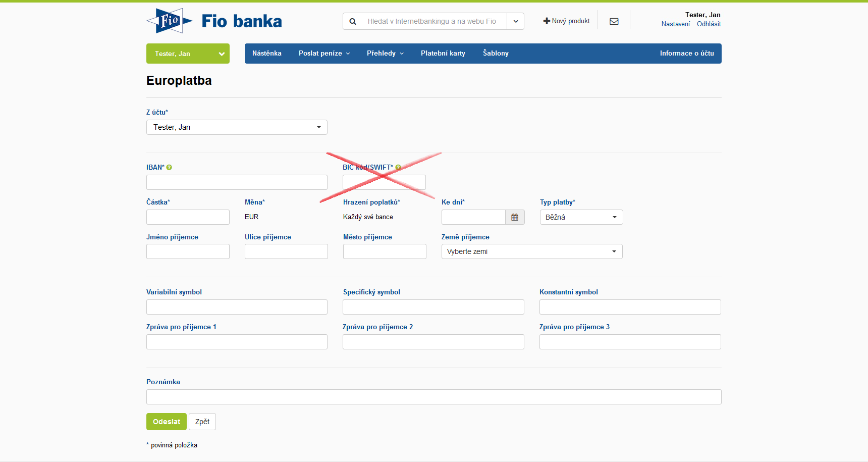Click the BIC kód/SWIFT help icon
The height and width of the screenshot is (462, 868).
pos(398,167)
